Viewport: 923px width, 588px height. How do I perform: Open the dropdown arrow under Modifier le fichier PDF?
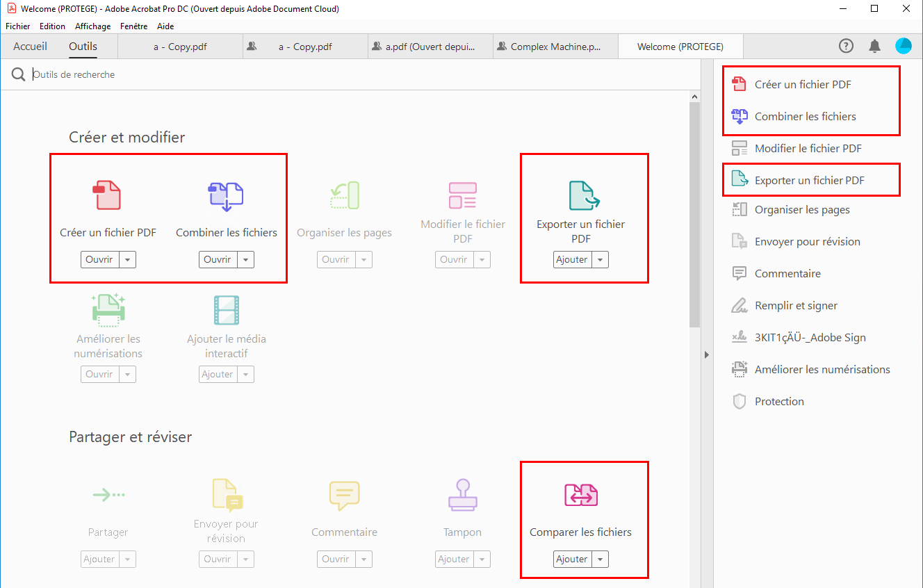[x=482, y=259]
